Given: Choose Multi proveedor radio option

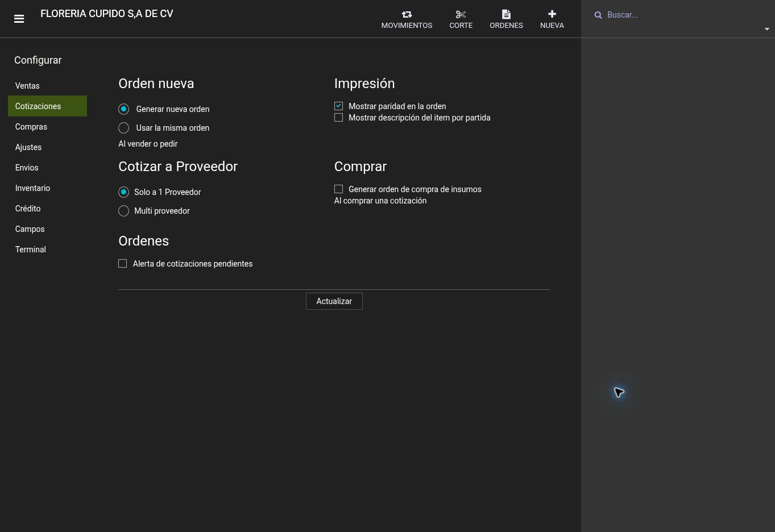Looking at the screenshot, I should coord(123,211).
